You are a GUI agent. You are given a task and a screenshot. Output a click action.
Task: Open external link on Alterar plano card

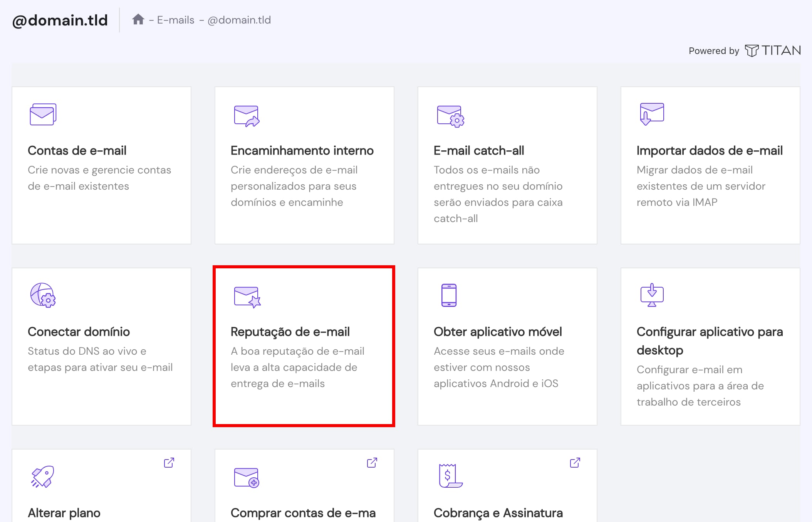pos(169,463)
